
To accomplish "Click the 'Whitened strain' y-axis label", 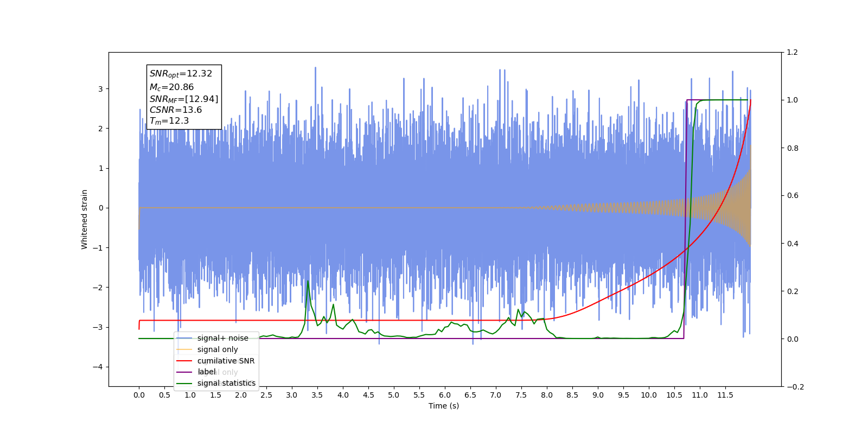I will pos(85,219).
